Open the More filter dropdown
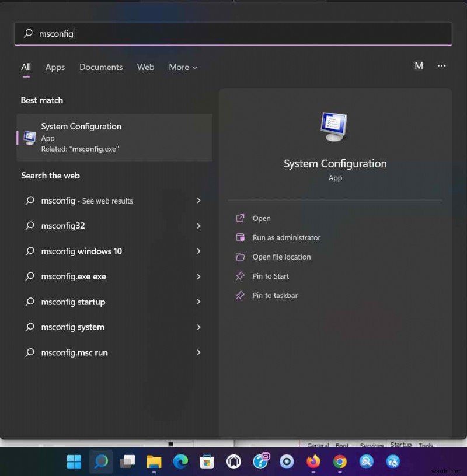Screen dimensions: 467x476 tap(183, 67)
